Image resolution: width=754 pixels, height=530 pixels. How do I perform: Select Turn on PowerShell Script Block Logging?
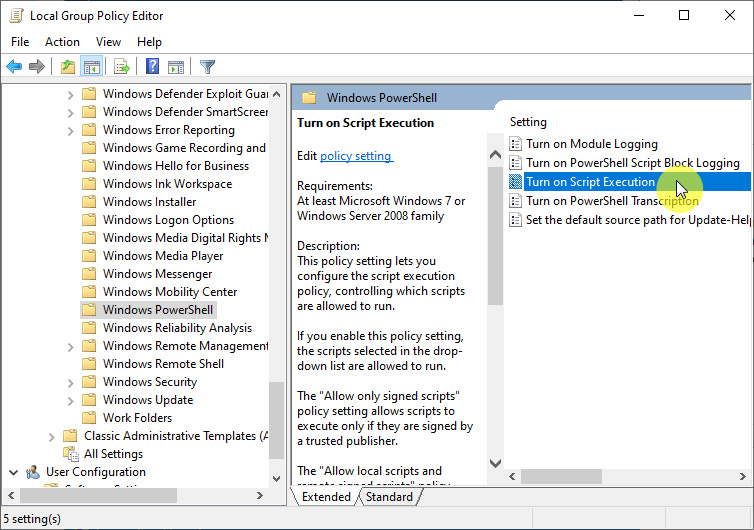point(632,163)
